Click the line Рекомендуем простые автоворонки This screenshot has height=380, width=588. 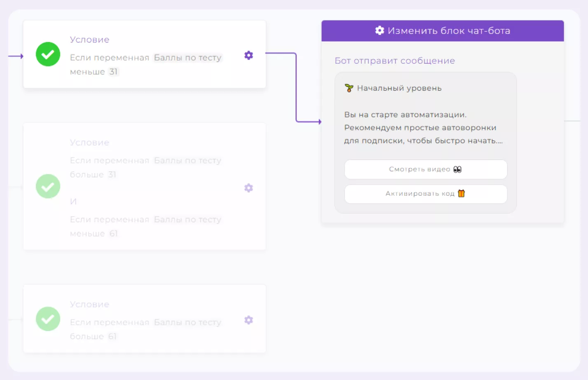click(x=420, y=128)
